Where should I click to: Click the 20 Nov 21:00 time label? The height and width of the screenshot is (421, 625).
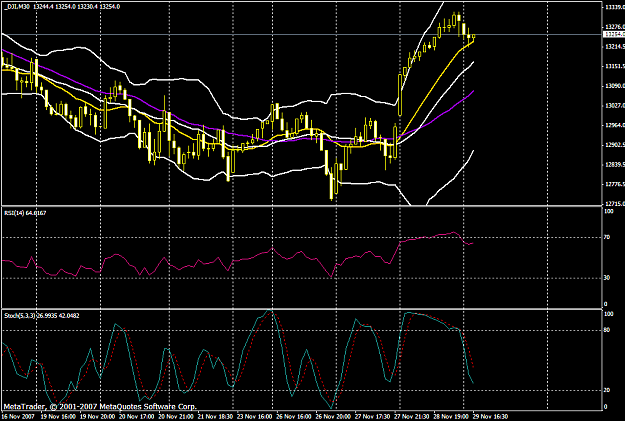click(176, 417)
